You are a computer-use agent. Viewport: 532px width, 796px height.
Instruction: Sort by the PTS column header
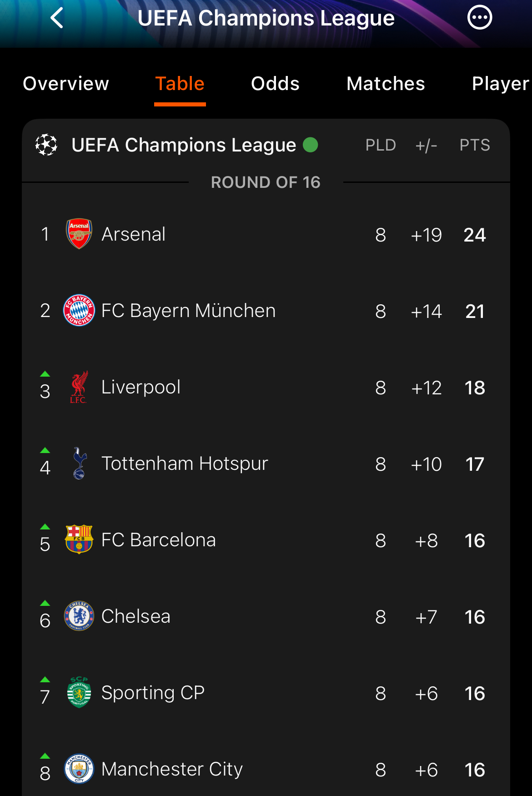pos(475,145)
